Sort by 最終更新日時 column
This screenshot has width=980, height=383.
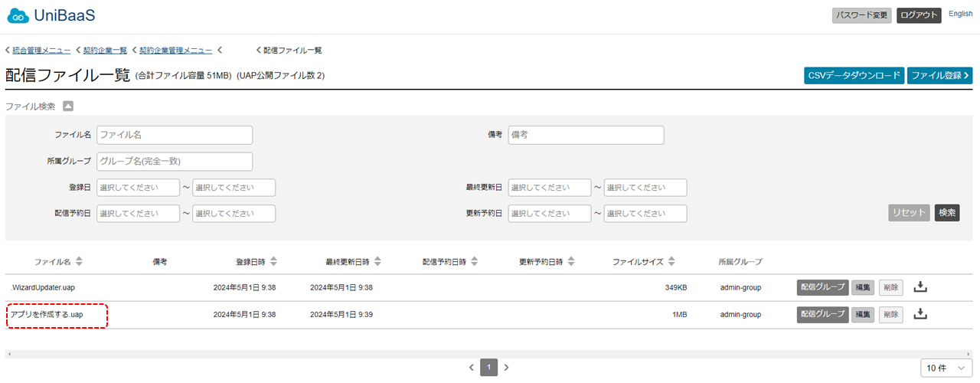tap(377, 262)
